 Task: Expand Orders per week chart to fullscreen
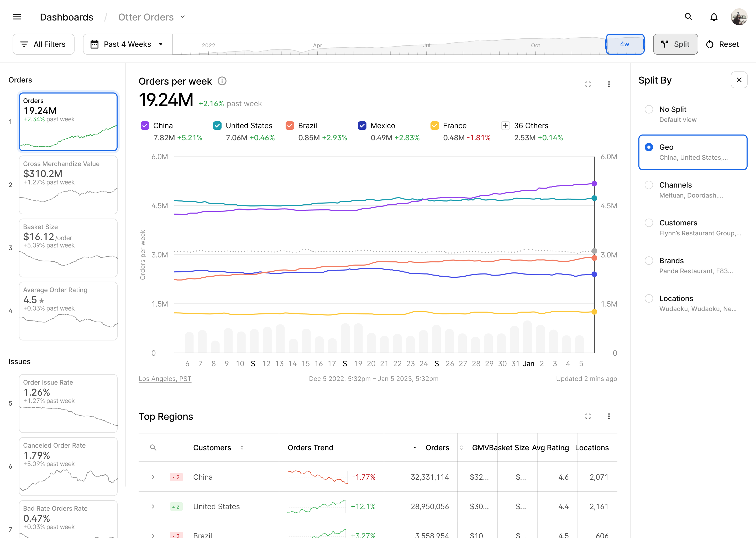[x=588, y=84]
